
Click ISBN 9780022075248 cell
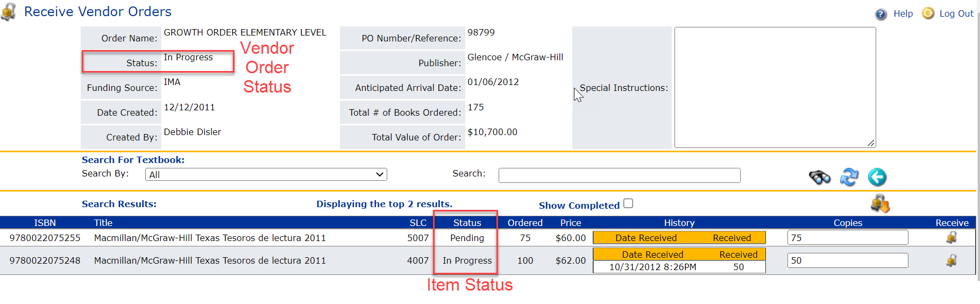click(45, 260)
